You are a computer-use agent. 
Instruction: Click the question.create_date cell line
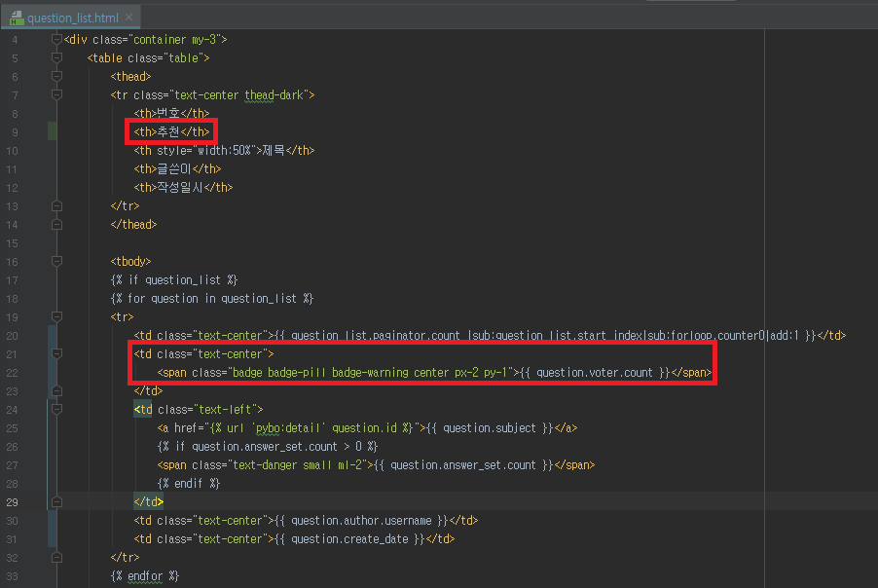(x=294, y=539)
